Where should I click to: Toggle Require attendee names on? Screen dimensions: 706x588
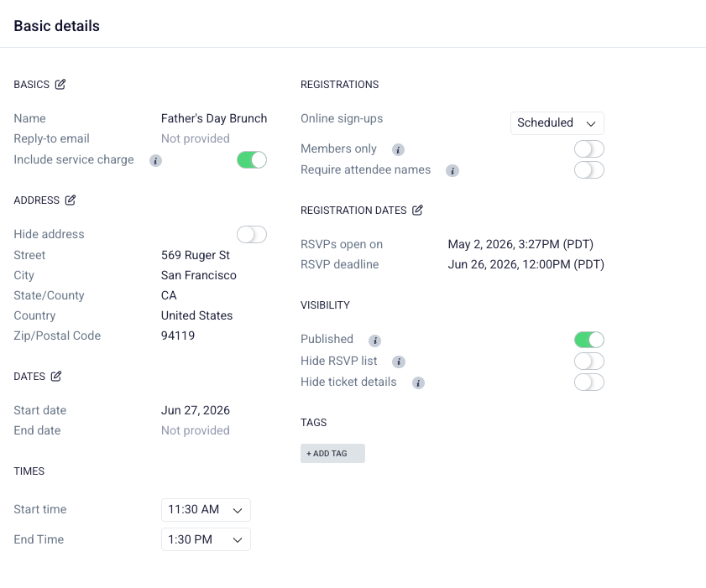(589, 170)
